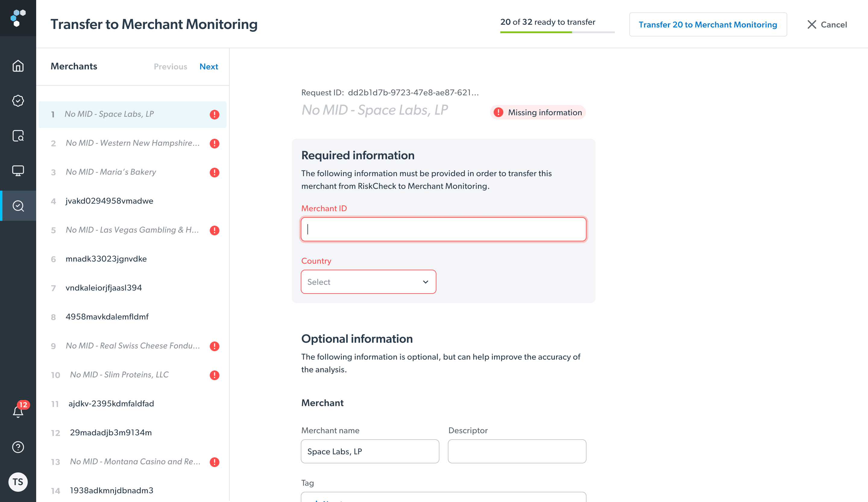
Task: Click the ready-to-transfer progress bar
Action: [x=557, y=32]
